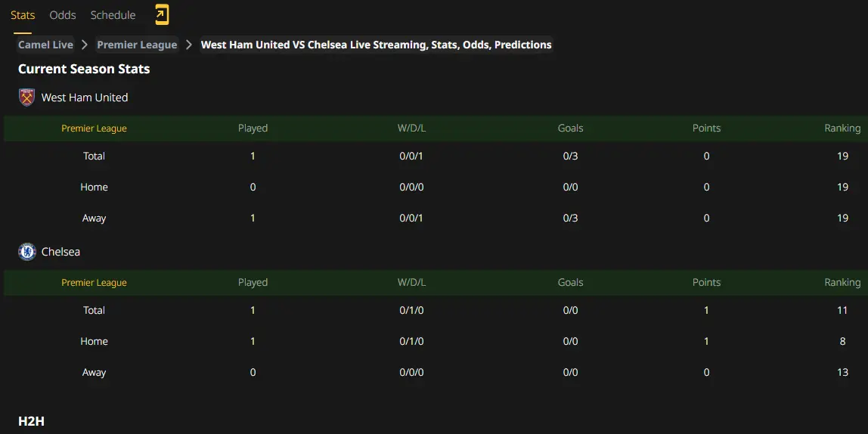Switch to the Odds tab
Viewport: 868px width, 434px height.
click(63, 15)
